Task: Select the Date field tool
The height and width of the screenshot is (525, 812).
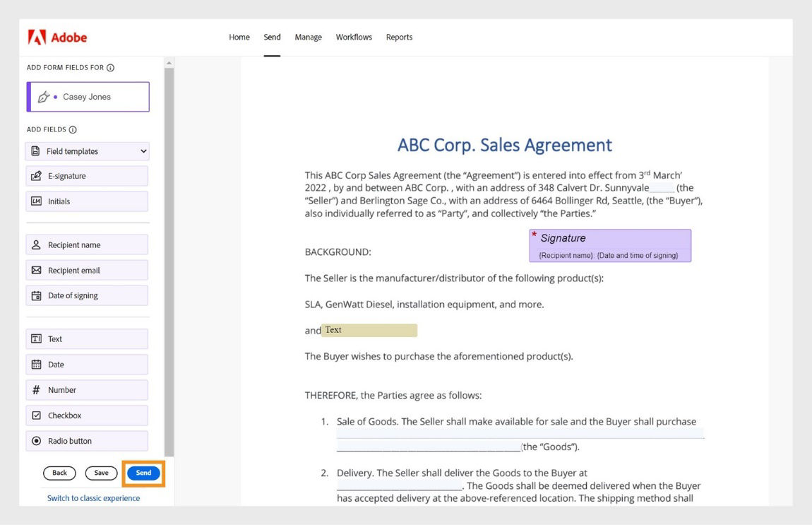Action: [87, 364]
